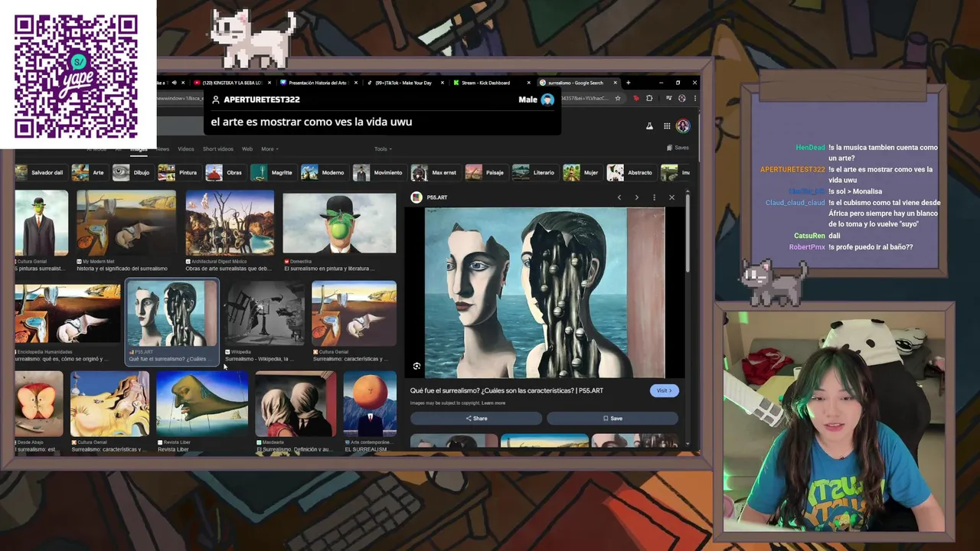Switch to TikTok Make Your Day tab
Image resolution: width=980 pixels, height=551 pixels.
pos(404,83)
